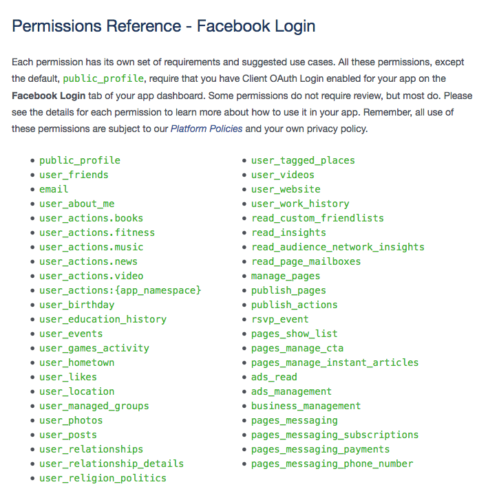Image resolution: width=488 pixels, height=500 pixels.
Task: Select pages_manage_instant_articles link
Action: [335, 363]
